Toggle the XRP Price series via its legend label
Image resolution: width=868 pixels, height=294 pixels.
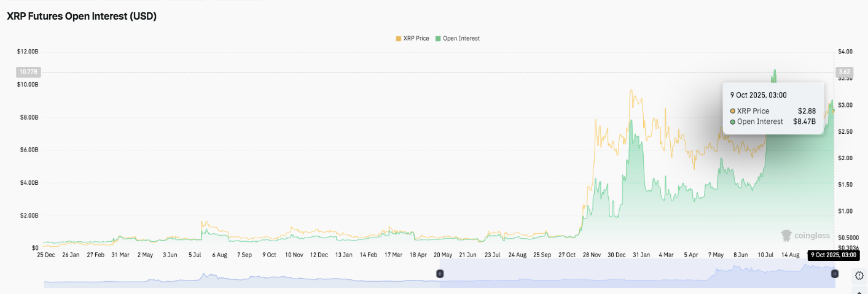click(416, 38)
